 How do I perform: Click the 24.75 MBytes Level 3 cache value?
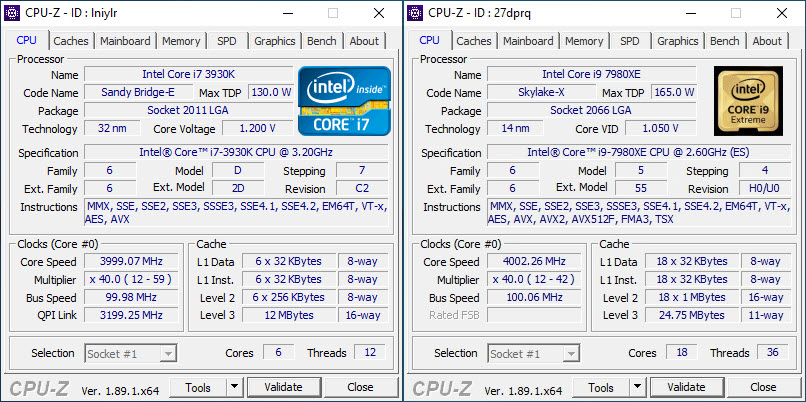pos(692,315)
